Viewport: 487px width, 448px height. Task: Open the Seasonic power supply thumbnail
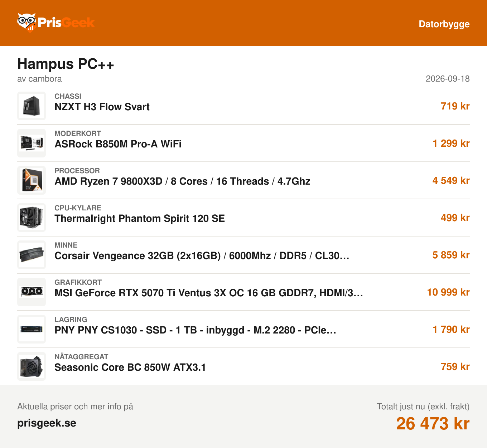(x=32, y=366)
